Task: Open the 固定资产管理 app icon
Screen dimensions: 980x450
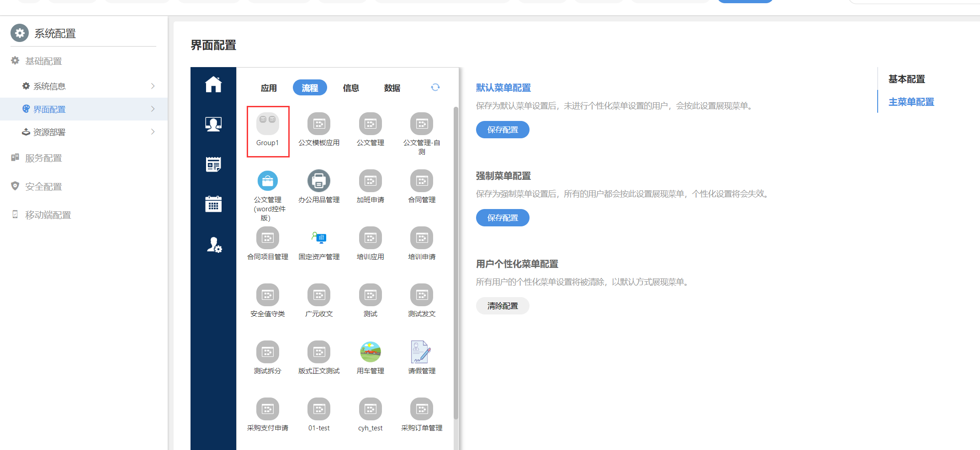Action: (319, 238)
